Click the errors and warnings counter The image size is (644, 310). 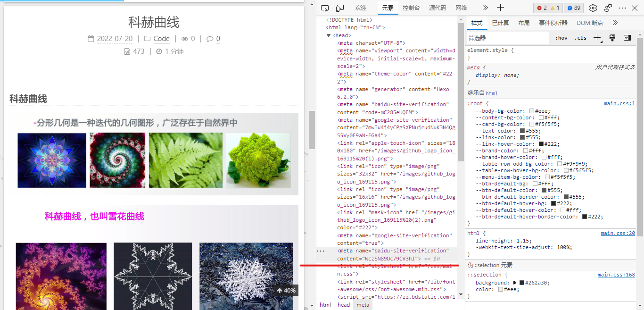548,8
